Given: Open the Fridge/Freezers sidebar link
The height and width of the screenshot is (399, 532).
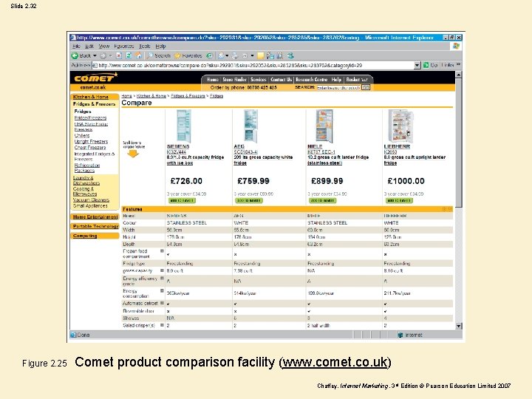Looking at the screenshot, I should pyautogui.click(x=90, y=117).
